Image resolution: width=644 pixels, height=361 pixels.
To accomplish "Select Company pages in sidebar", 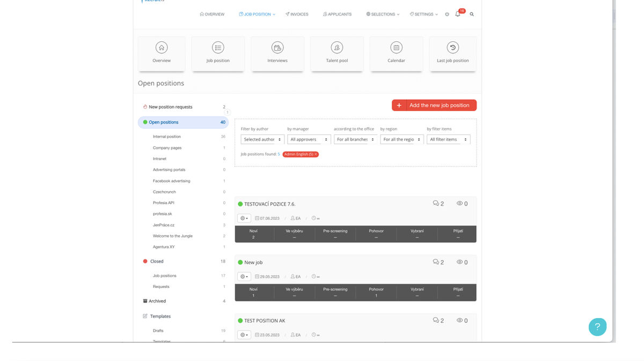I will [167, 148].
